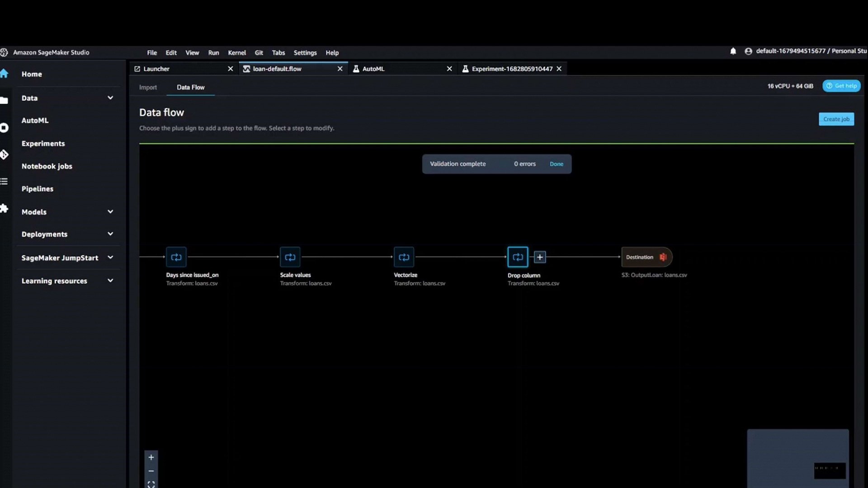The image size is (868, 488).
Task: Expand the Data section chevron
Action: [110, 98]
